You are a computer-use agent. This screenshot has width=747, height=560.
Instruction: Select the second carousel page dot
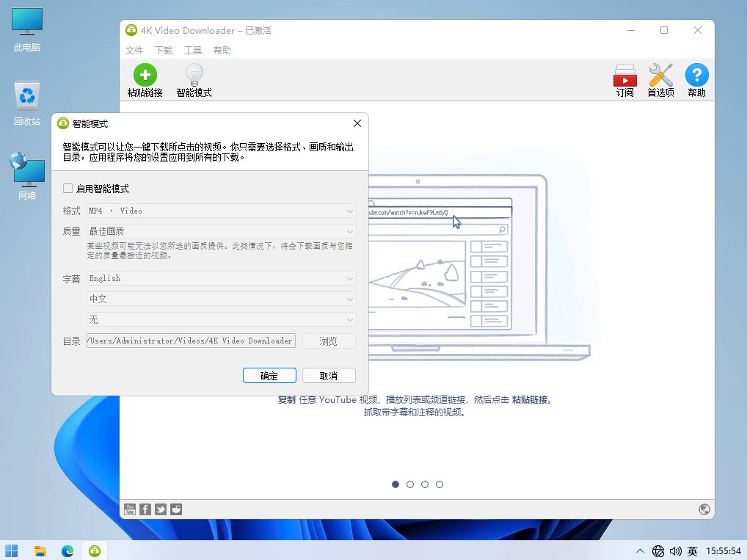pos(410,484)
